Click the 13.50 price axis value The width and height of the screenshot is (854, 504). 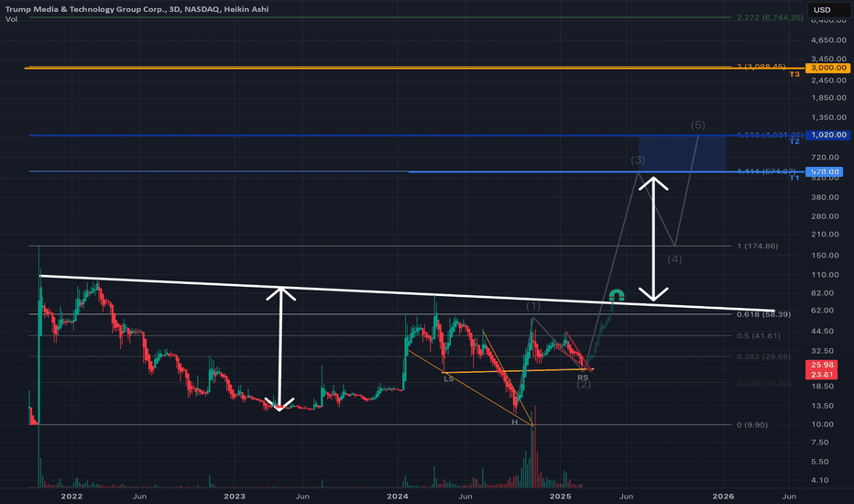[x=823, y=406]
